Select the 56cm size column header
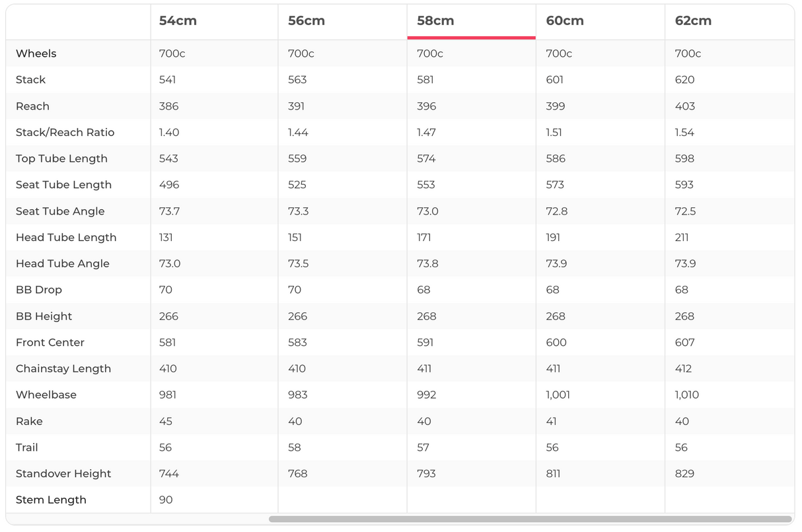The image size is (802, 532). pos(307,20)
